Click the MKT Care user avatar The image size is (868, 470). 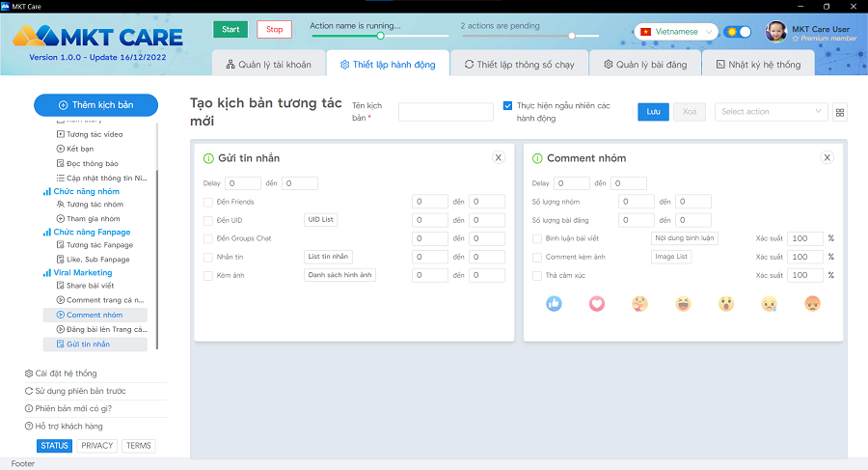coord(775,33)
